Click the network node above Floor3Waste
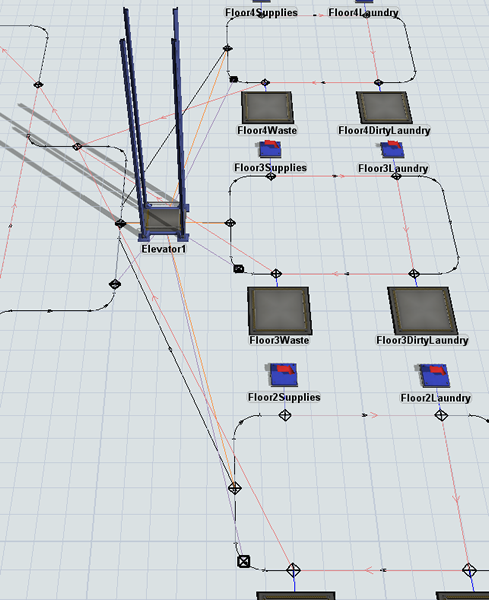Viewport: 489px width, 600px height. click(x=276, y=274)
